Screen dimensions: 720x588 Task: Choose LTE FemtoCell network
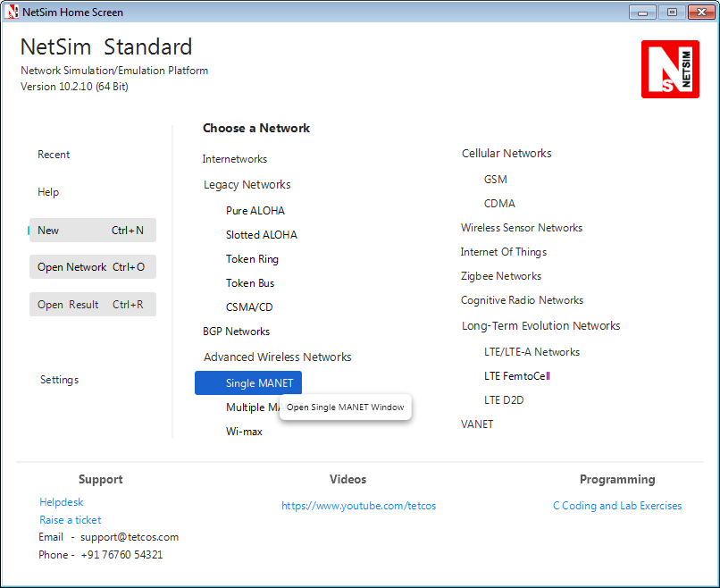[517, 376]
